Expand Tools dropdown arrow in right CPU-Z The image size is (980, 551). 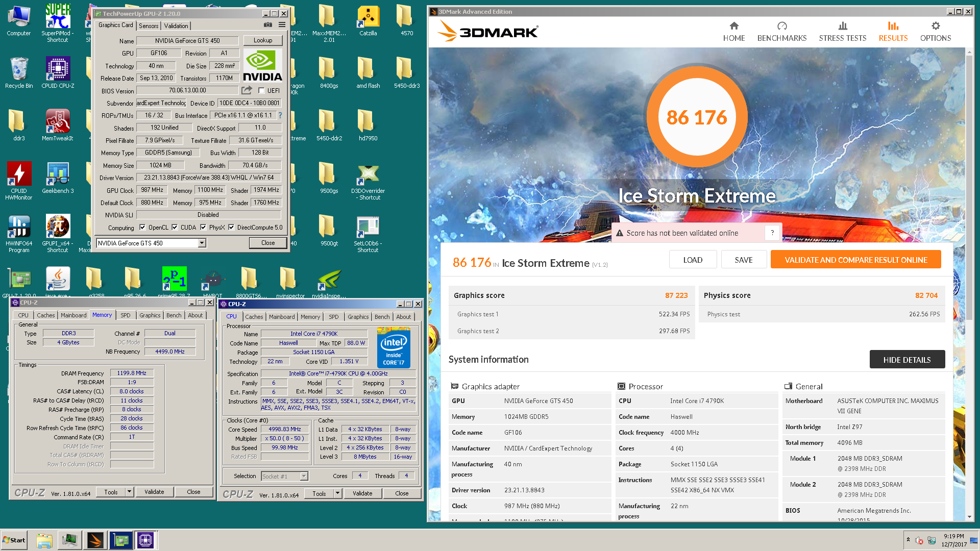(x=337, y=493)
